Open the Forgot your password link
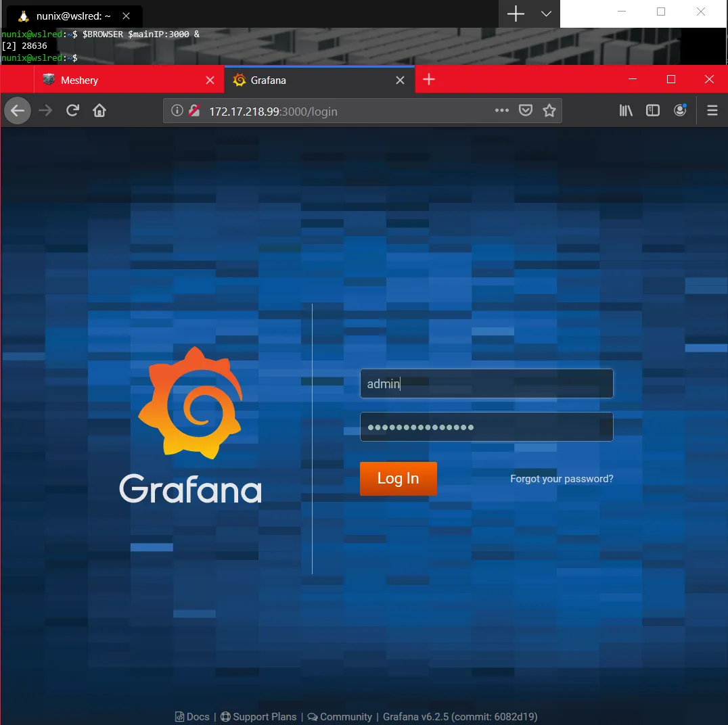The width and height of the screenshot is (728, 725). [x=562, y=478]
